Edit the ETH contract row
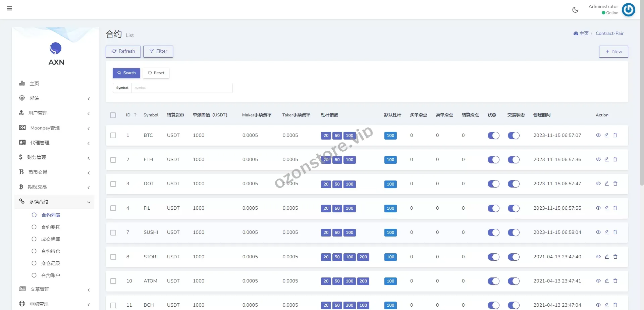 [606, 159]
